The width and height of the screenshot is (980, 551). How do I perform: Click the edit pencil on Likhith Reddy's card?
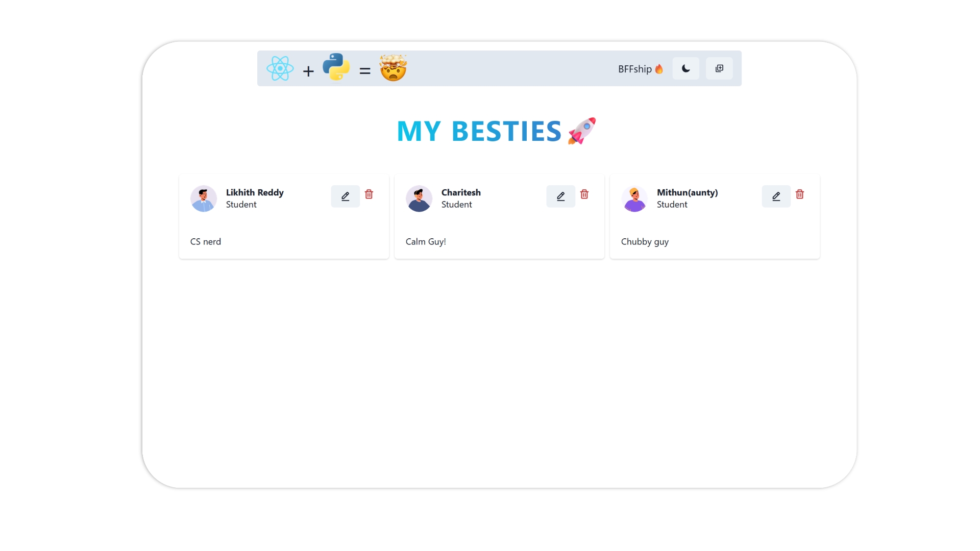(345, 196)
